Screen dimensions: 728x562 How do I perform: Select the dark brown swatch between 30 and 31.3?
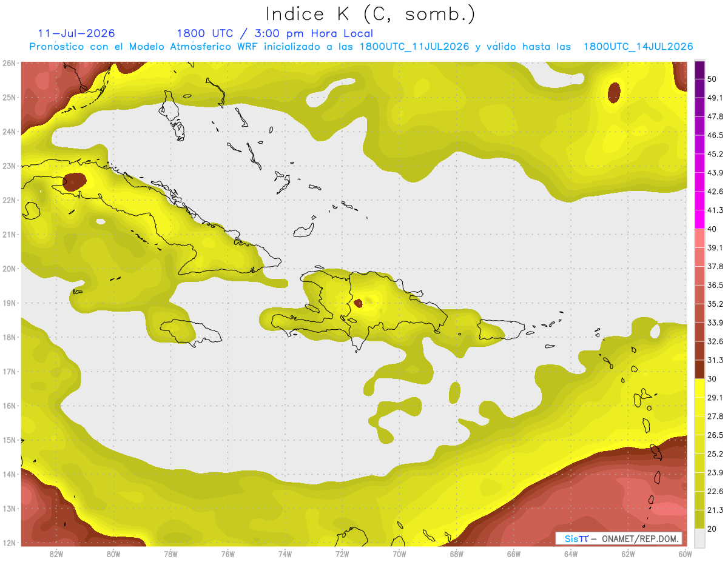coord(699,369)
